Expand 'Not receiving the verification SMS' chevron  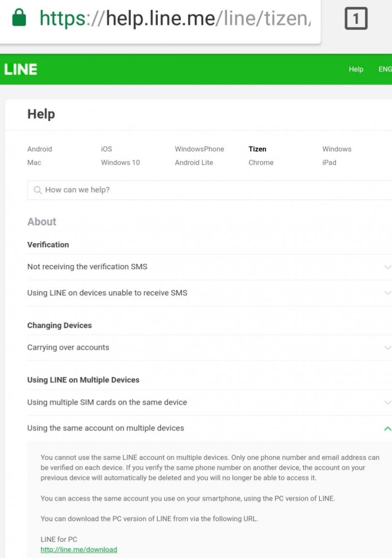click(388, 267)
